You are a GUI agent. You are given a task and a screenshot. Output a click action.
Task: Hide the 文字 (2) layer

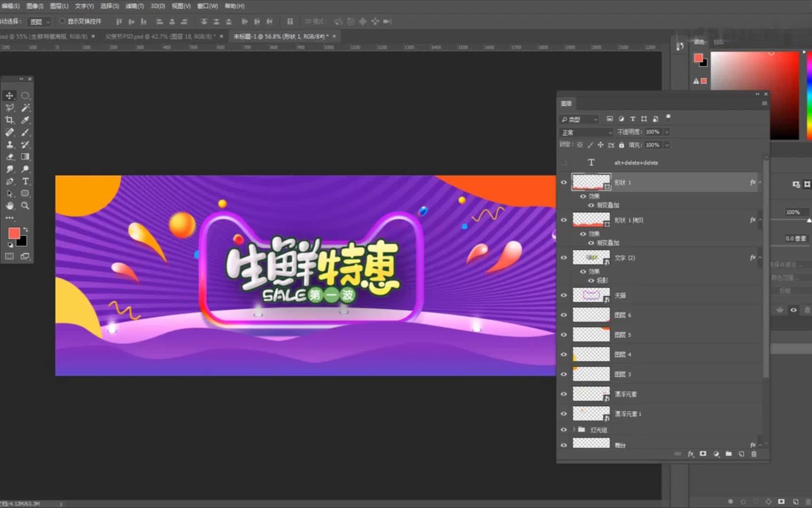tap(564, 258)
